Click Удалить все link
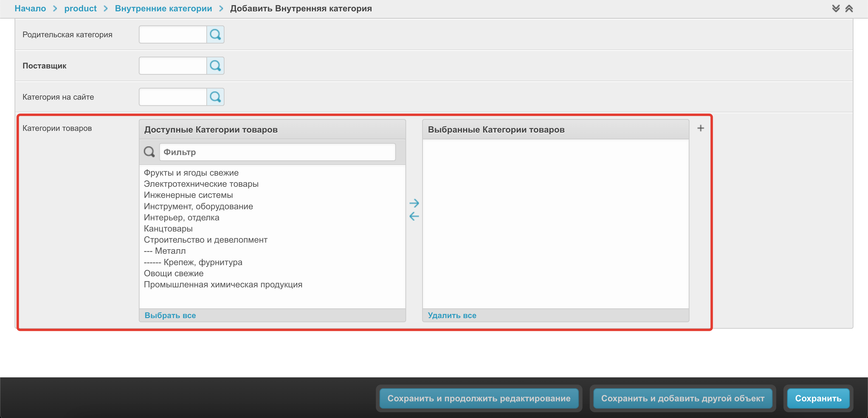The width and height of the screenshot is (868, 418). coord(452,315)
